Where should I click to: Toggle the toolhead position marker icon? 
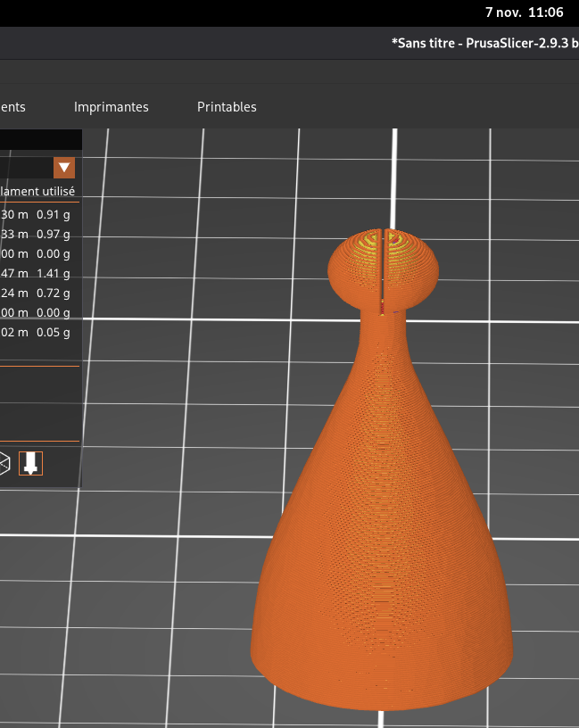[x=30, y=463]
